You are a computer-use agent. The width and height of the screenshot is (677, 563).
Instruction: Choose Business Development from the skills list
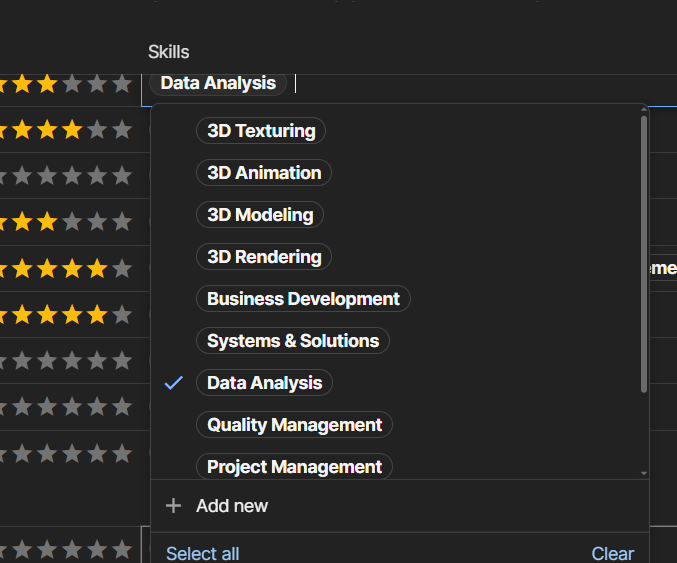click(303, 299)
